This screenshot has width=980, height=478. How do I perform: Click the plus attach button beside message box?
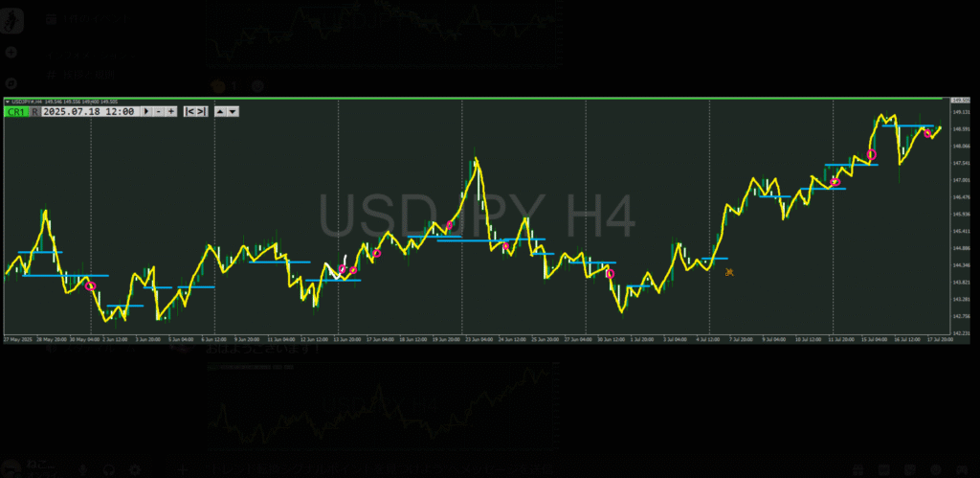click(x=183, y=469)
